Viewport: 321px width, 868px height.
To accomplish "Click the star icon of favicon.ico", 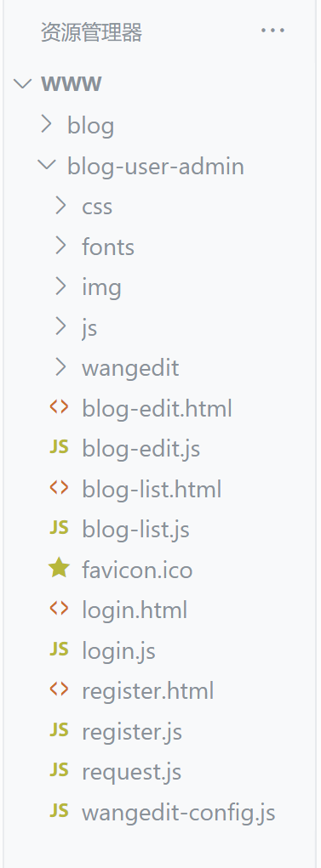I will [59, 568].
